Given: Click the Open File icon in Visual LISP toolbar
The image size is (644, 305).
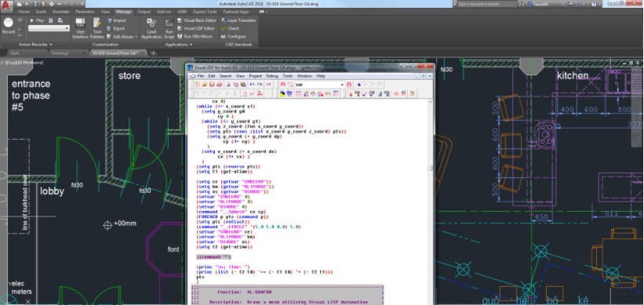Looking at the screenshot, I should point(205,85).
